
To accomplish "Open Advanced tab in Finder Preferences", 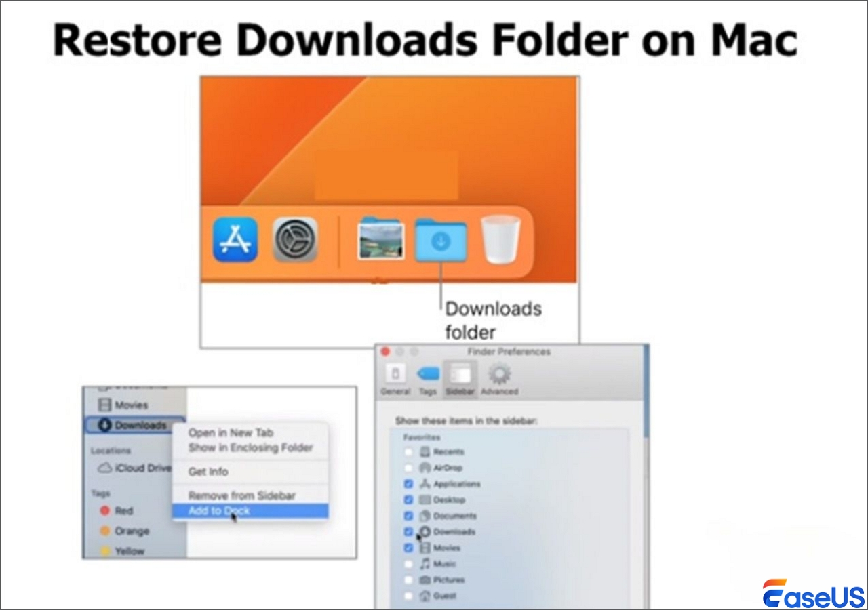I will click(x=500, y=380).
